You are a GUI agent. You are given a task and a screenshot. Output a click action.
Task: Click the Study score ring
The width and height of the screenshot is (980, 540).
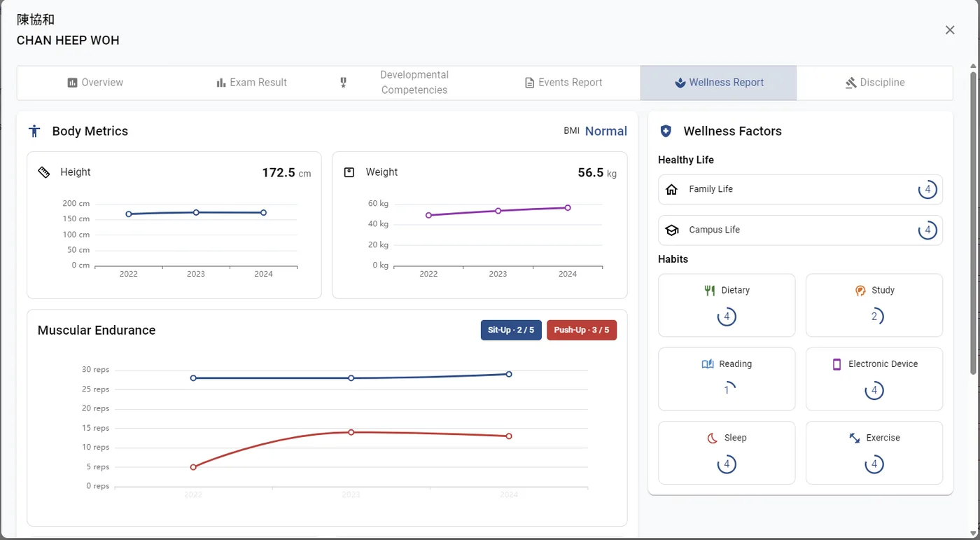pos(874,317)
